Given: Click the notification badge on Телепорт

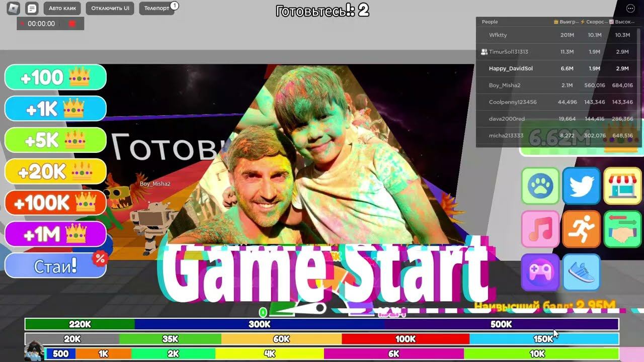Looking at the screenshot, I should tap(174, 6).
